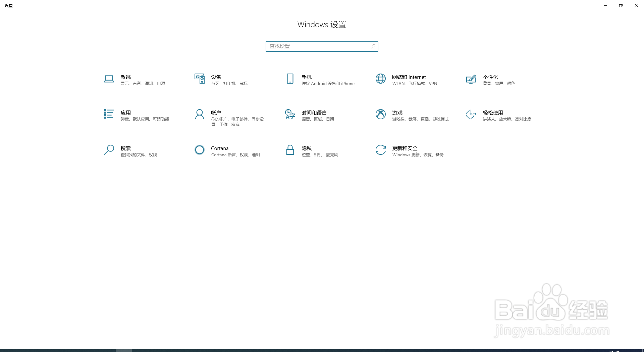Select the 应用 category title
Screen dimensions: 644x352
point(126,113)
